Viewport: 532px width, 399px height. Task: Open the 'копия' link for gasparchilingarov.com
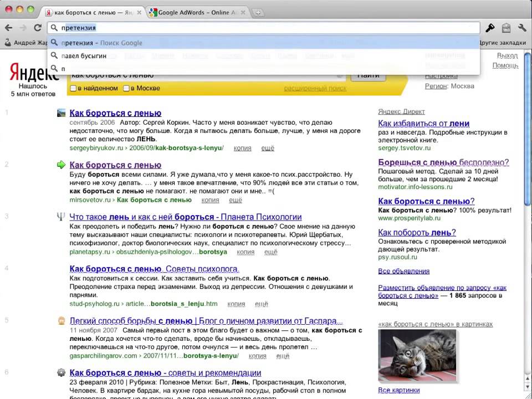(258, 356)
